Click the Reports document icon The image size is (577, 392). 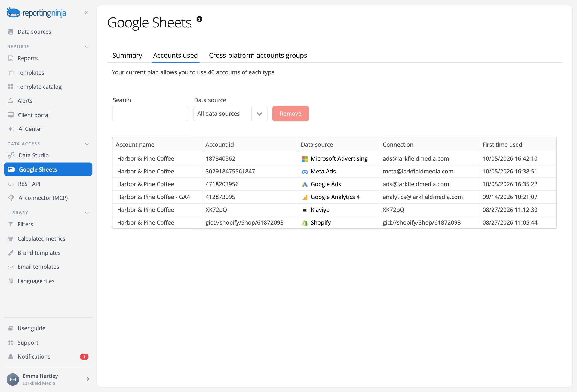pos(11,58)
